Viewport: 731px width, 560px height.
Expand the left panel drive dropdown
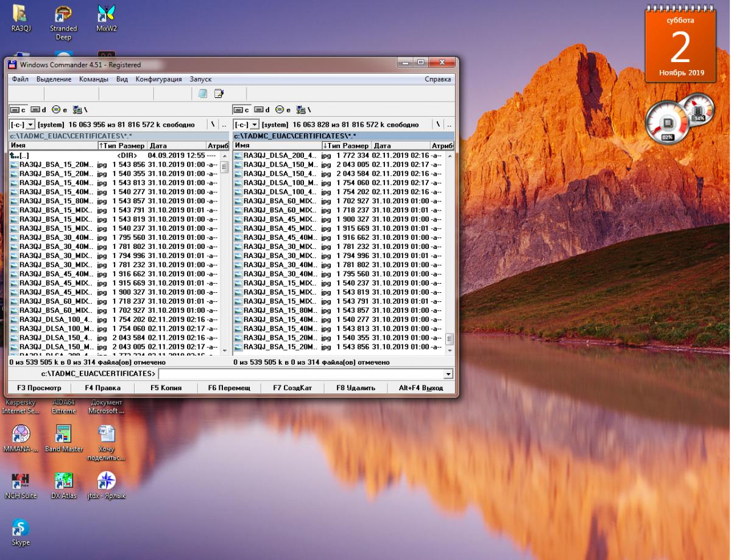pyautogui.click(x=30, y=124)
